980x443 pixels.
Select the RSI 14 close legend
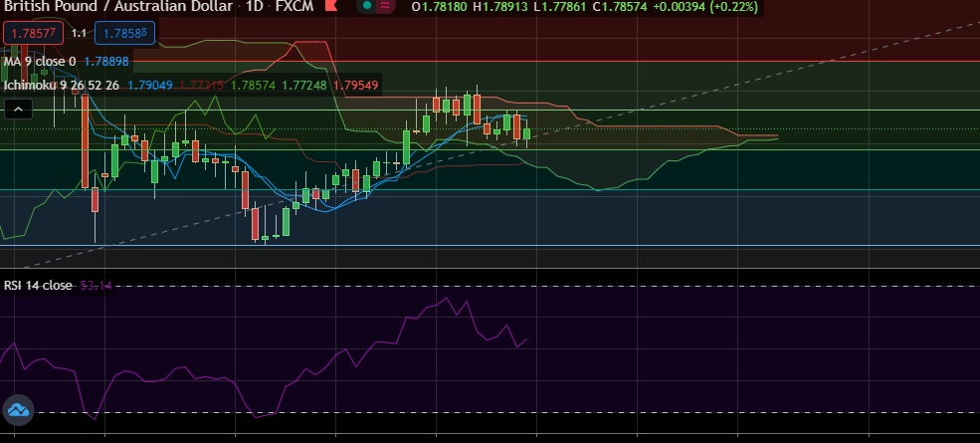point(38,286)
